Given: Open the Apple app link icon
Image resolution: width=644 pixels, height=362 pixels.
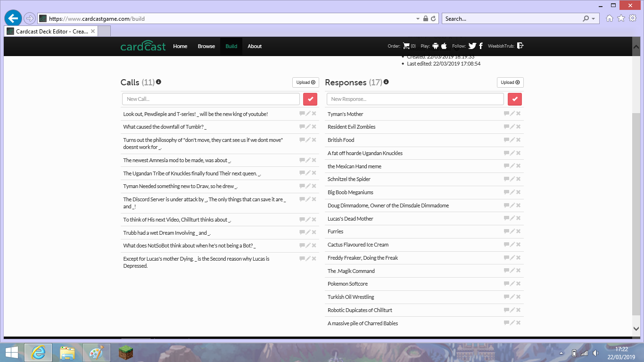Looking at the screenshot, I should (444, 46).
